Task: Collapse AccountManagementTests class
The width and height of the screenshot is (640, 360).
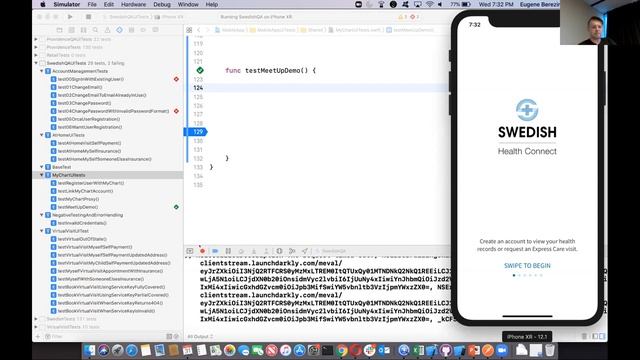Action: point(42,71)
